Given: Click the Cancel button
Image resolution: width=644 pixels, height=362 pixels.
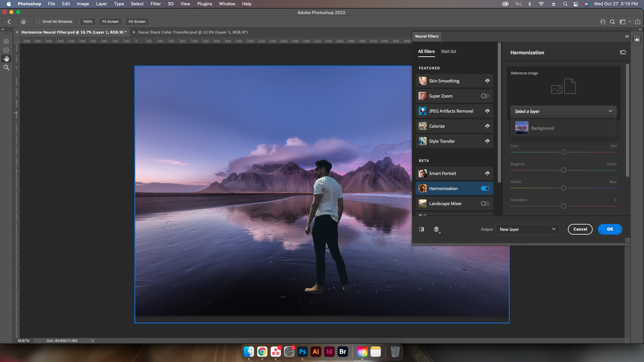Looking at the screenshot, I should coord(580,229).
